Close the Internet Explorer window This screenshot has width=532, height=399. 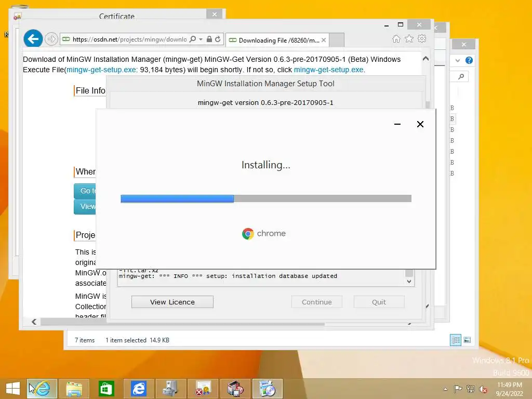coord(419,24)
